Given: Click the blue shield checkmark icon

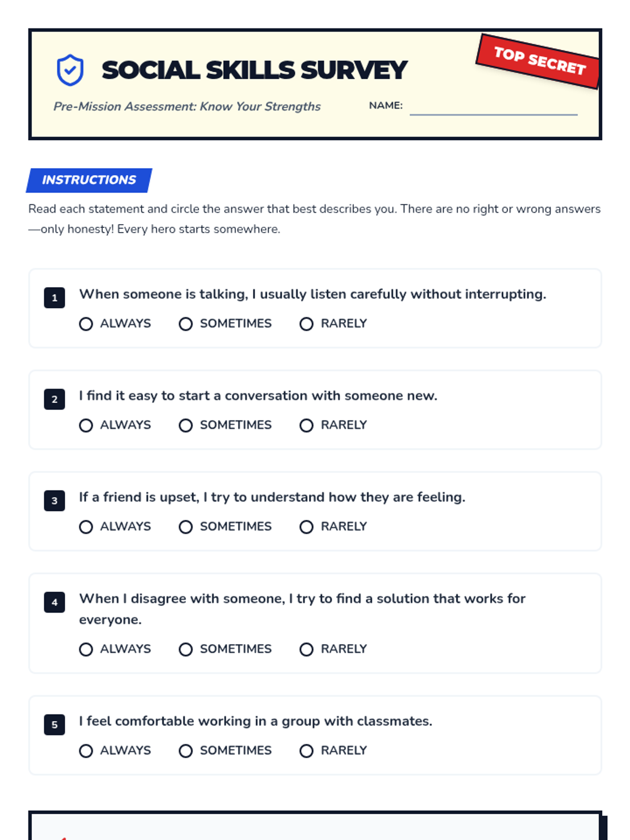Looking at the screenshot, I should 70,70.
